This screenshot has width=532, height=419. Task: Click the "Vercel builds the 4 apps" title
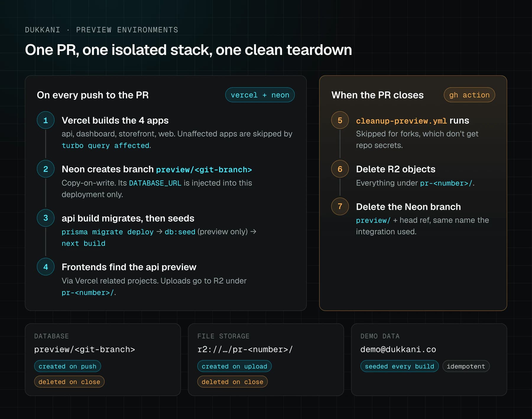tap(115, 120)
